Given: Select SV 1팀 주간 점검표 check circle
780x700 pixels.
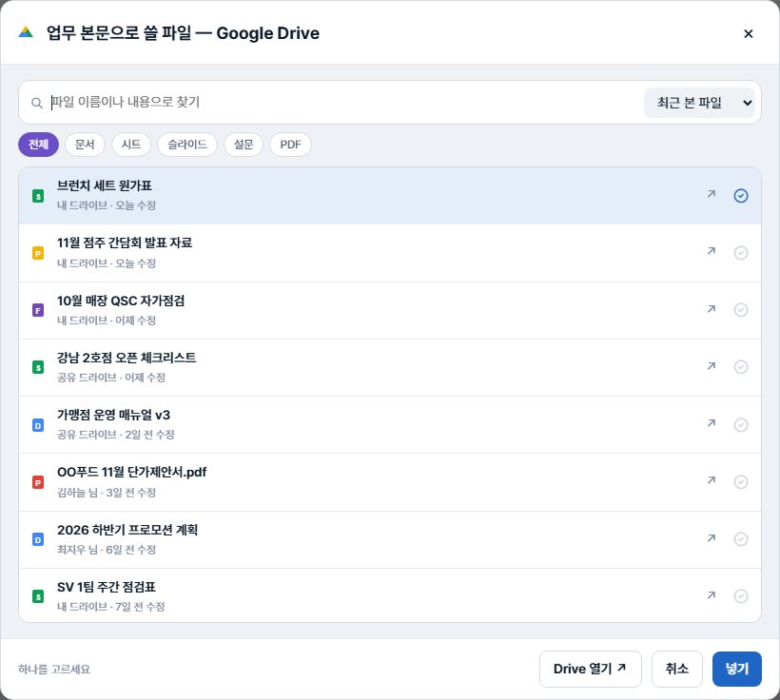Looking at the screenshot, I should coord(741,596).
